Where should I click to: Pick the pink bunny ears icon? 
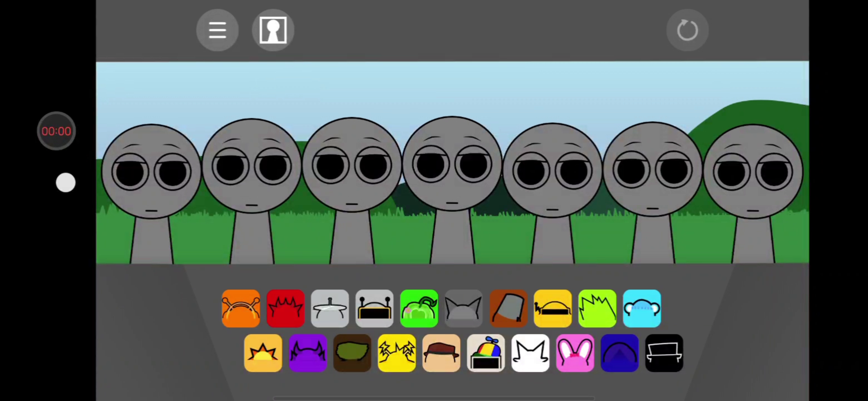pos(575,353)
